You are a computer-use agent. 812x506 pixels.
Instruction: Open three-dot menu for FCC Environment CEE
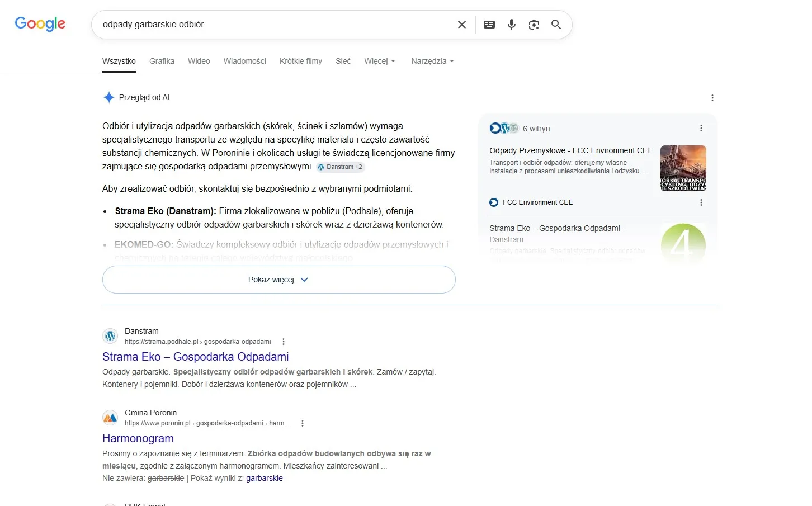701,202
